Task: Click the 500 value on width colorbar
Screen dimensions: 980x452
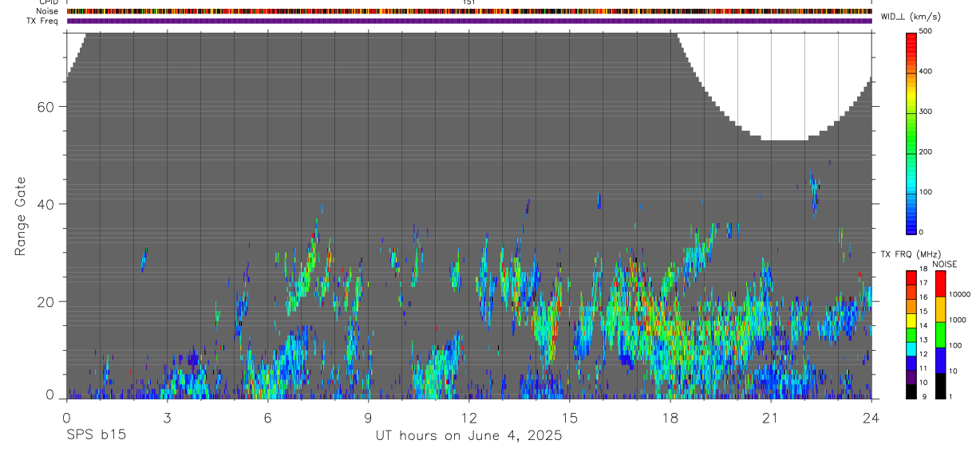Action: pyautogui.click(x=926, y=31)
